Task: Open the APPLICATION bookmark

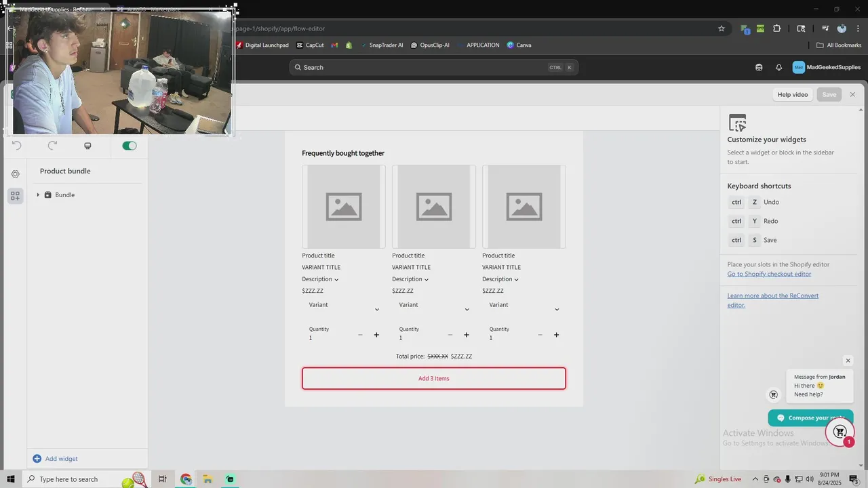Action: point(478,45)
